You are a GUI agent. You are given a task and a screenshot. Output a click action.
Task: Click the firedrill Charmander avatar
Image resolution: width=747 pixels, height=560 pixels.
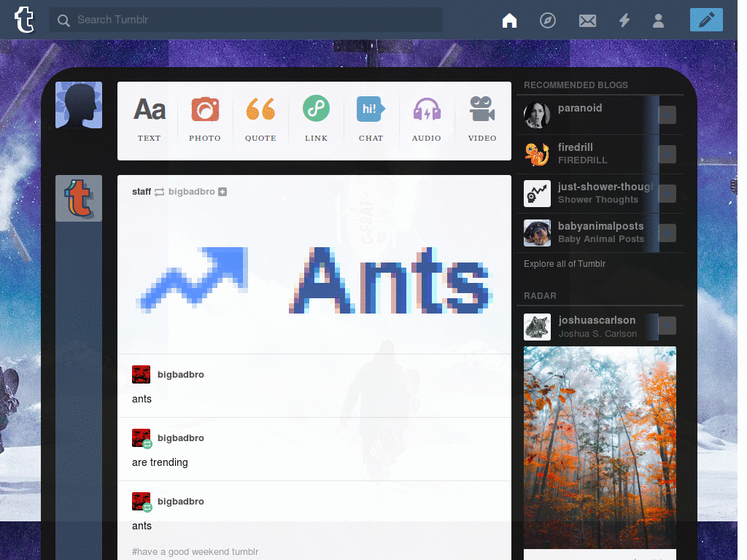pyautogui.click(x=537, y=155)
